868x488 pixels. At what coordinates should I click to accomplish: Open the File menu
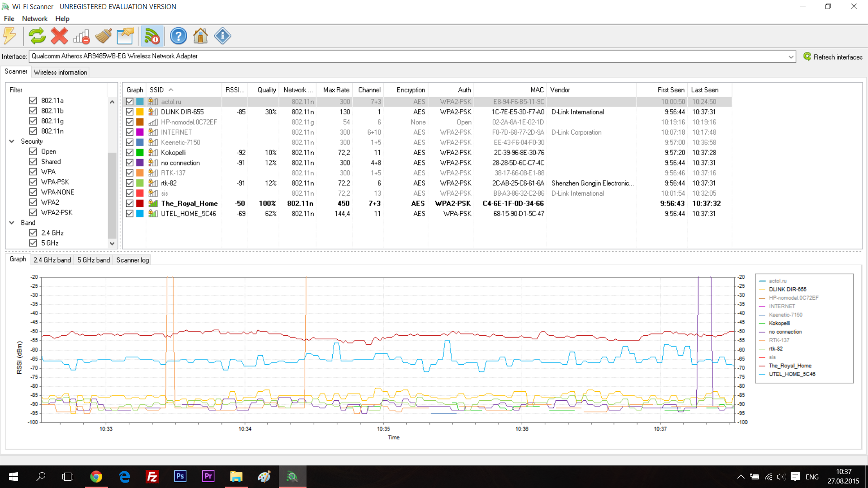pyautogui.click(x=9, y=19)
